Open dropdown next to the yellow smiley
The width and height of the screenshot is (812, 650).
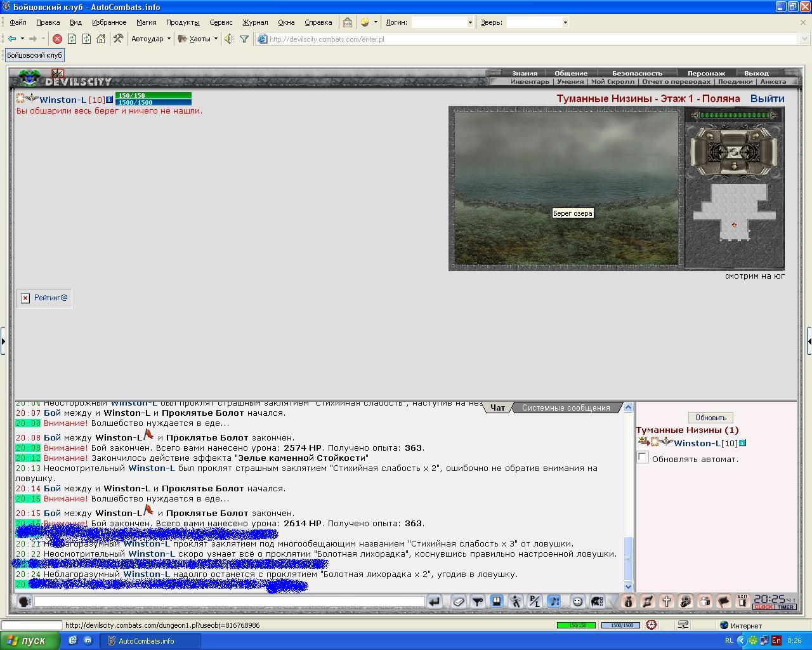(376, 22)
